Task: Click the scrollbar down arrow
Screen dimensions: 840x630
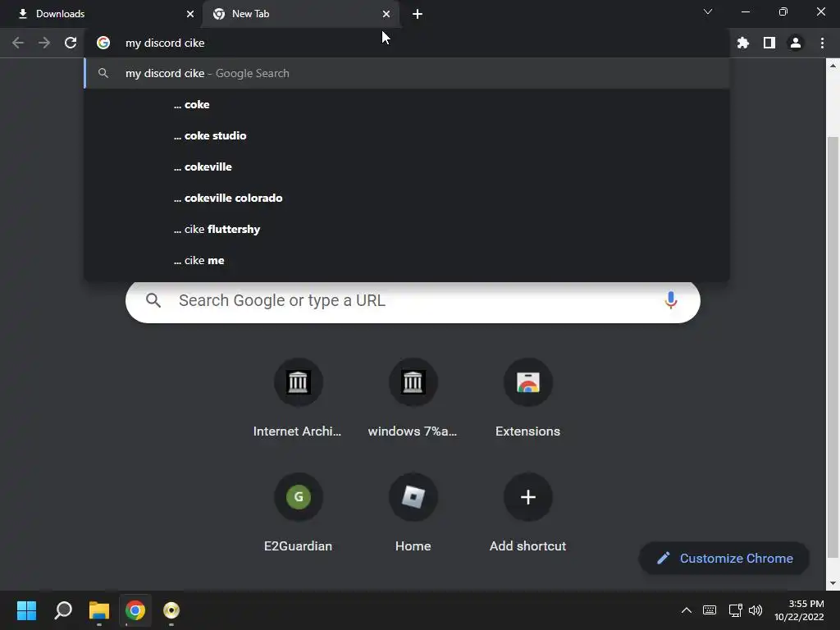Action: tap(833, 583)
